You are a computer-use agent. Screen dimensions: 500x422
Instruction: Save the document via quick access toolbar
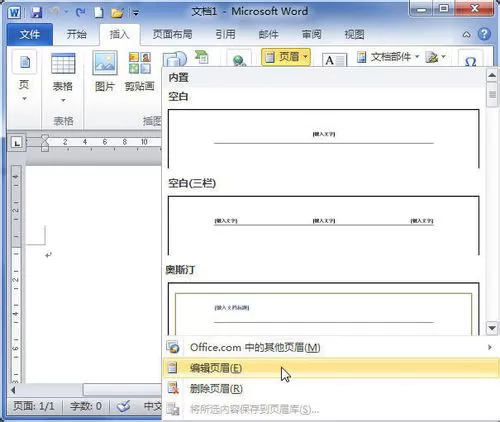point(36,13)
